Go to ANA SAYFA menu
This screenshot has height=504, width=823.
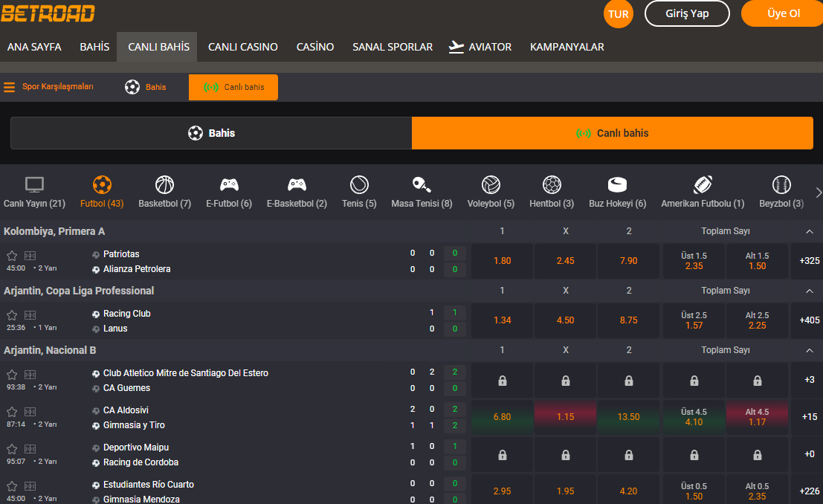click(34, 47)
